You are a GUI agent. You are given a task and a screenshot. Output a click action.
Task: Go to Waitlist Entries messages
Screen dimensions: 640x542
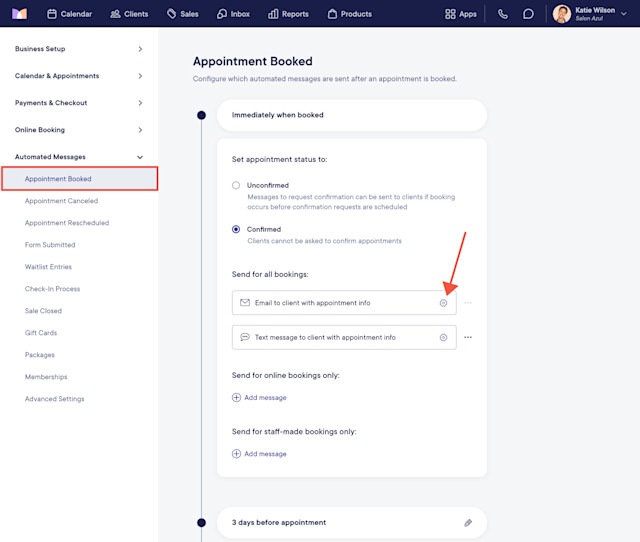[48, 267]
